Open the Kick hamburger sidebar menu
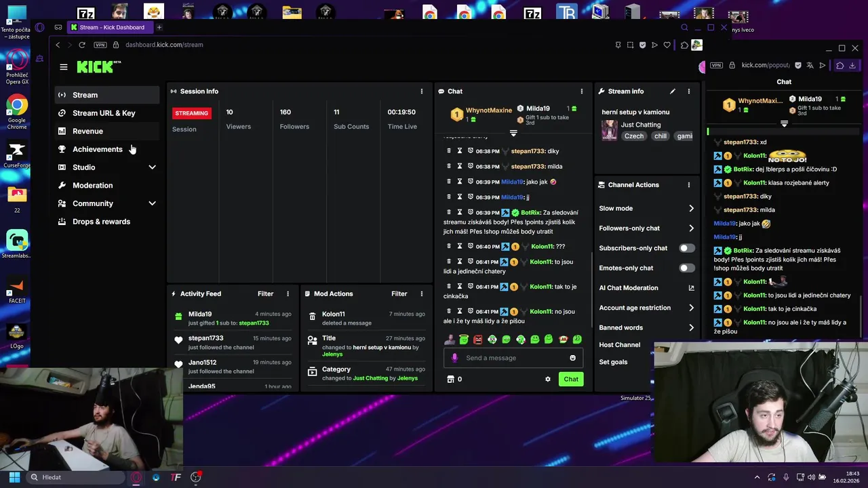Viewport: 868px width, 488px height. click(64, 67)
